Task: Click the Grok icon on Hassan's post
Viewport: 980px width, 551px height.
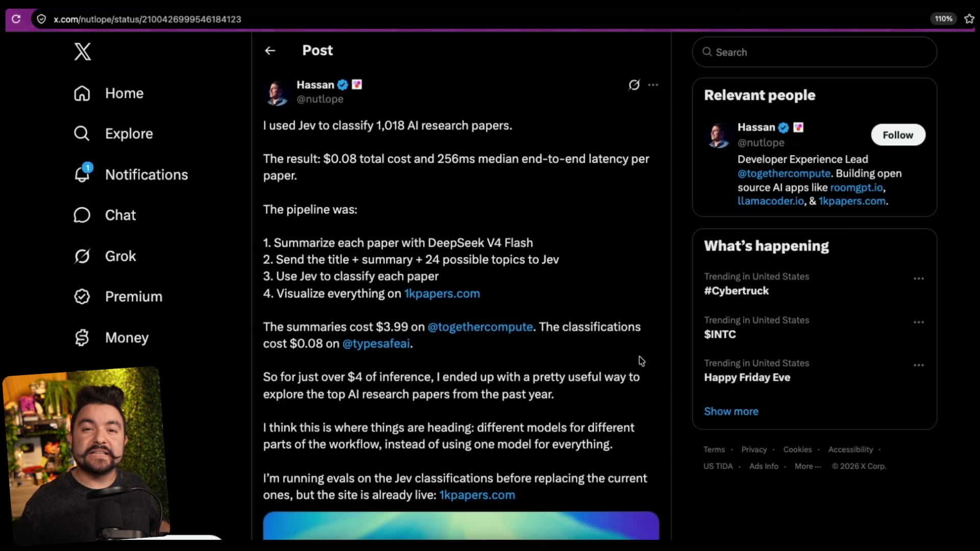Action: click(634, 85)
